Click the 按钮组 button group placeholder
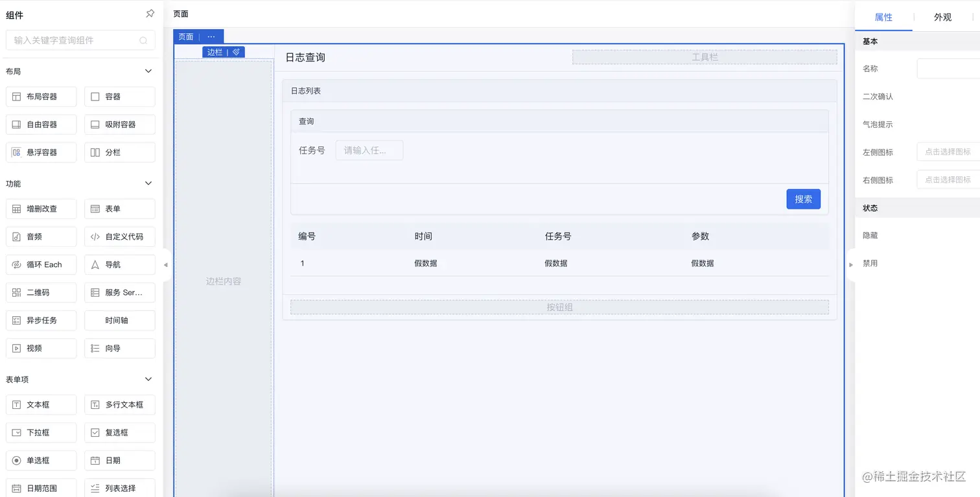Screen dimensions: 980x497 pos(559,307)
